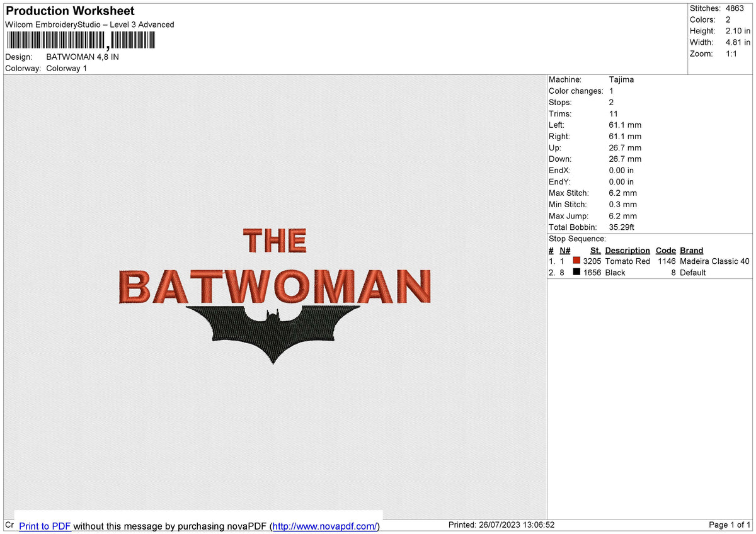Click the Stops value 2
The image size is (756, 534).
(x=612, y=102)
